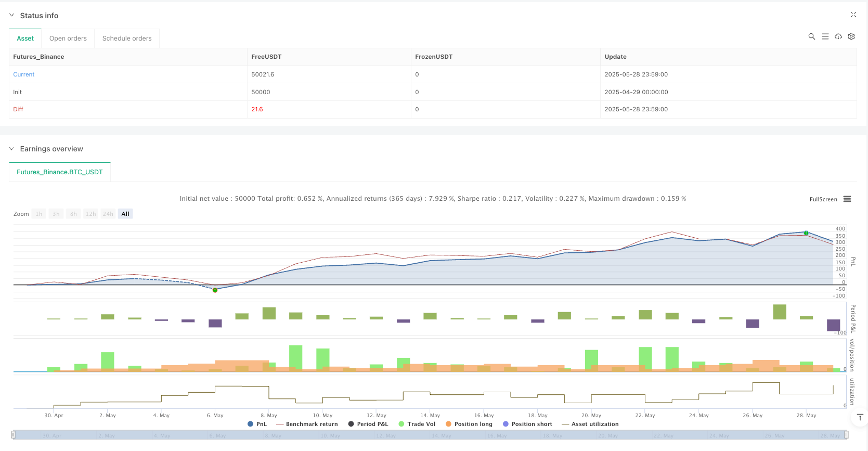Select the All zoom button
The image size is (868, 451).
click(125, 214)
